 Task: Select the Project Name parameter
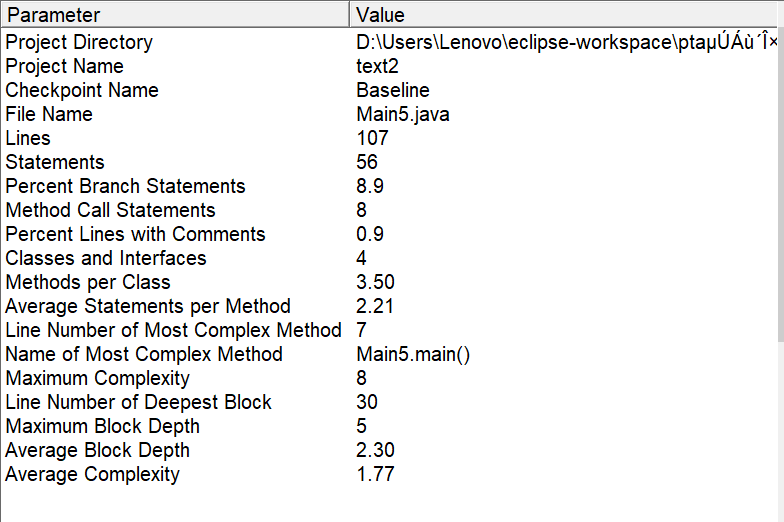tap(64, 66)
